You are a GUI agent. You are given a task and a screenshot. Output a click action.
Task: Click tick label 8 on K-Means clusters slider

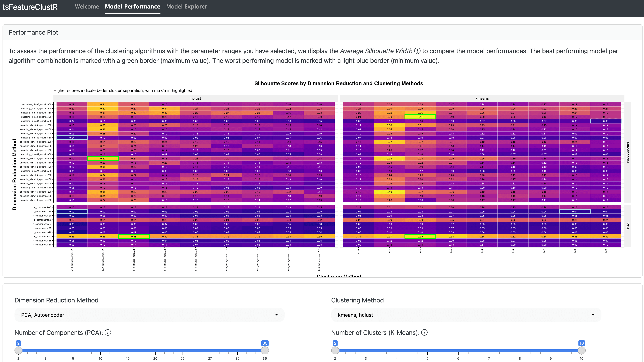pyautogui.click(x=520, y=358)
